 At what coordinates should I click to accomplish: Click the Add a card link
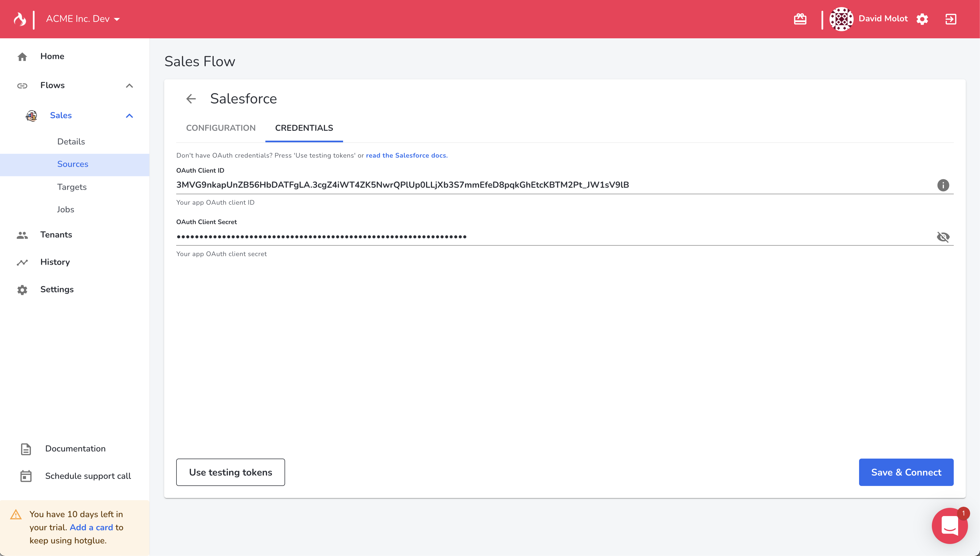coord(91,527)
